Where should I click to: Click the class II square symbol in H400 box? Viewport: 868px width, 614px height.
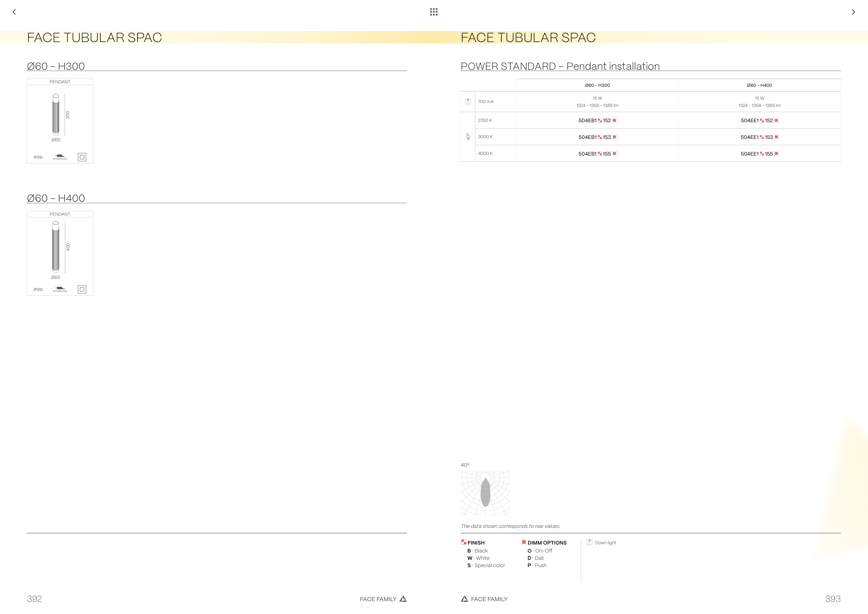click(82, 289)
